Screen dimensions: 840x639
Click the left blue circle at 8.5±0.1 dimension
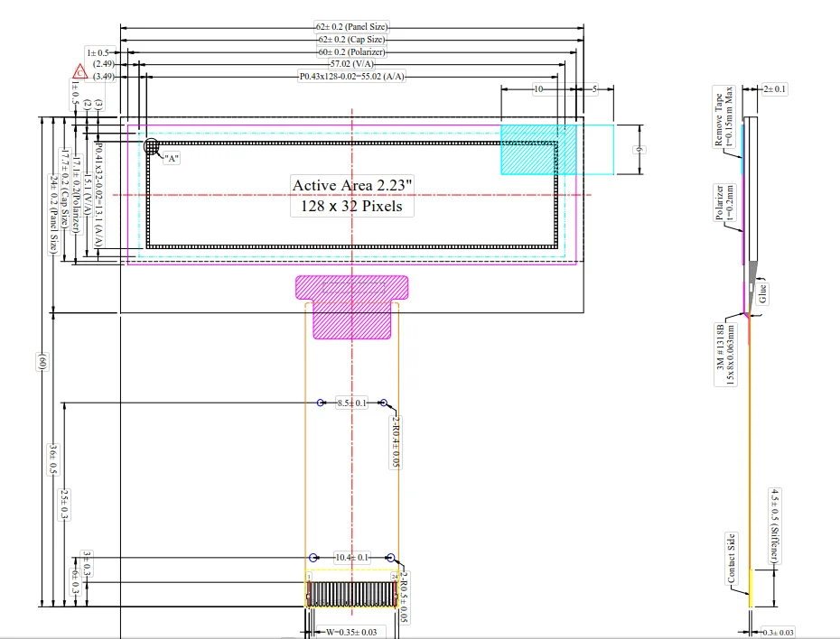(322, 403)
